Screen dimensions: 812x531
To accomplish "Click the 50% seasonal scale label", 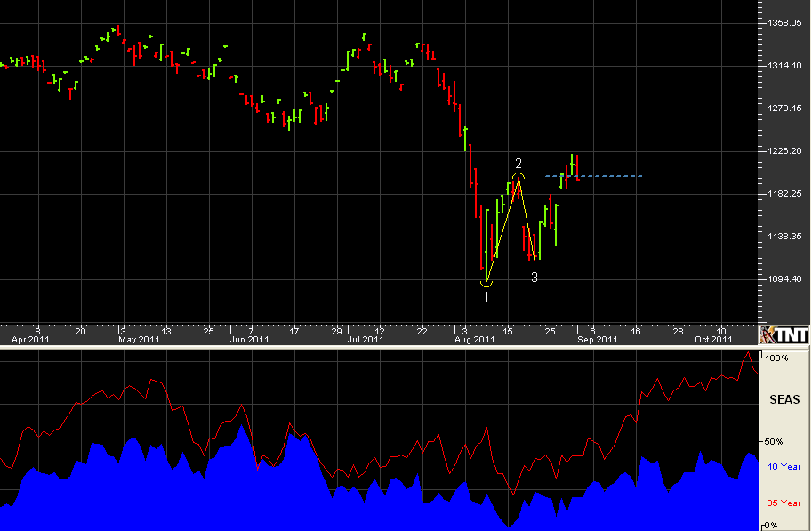I will click(x=774, y=442).
